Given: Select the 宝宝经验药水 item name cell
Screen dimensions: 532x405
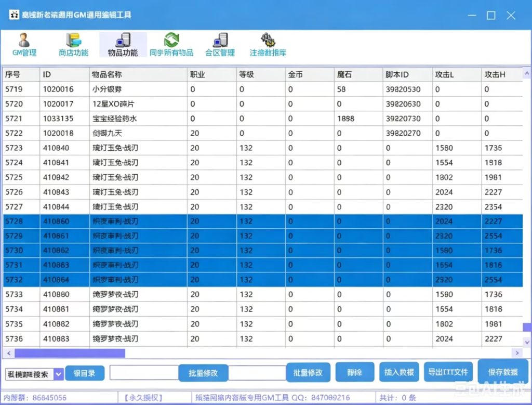Looking at the screenshot, I should coord(138,119).
